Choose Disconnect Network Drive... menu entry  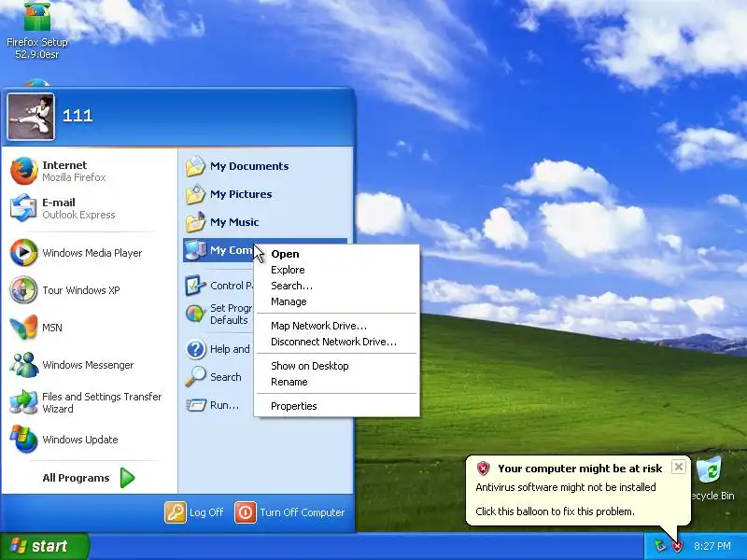337,342
